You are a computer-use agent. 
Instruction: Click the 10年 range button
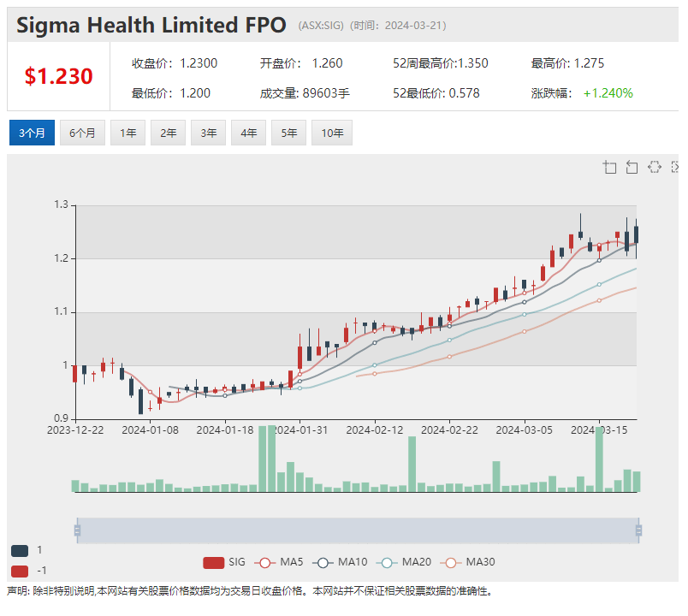[x=332, y=133]
